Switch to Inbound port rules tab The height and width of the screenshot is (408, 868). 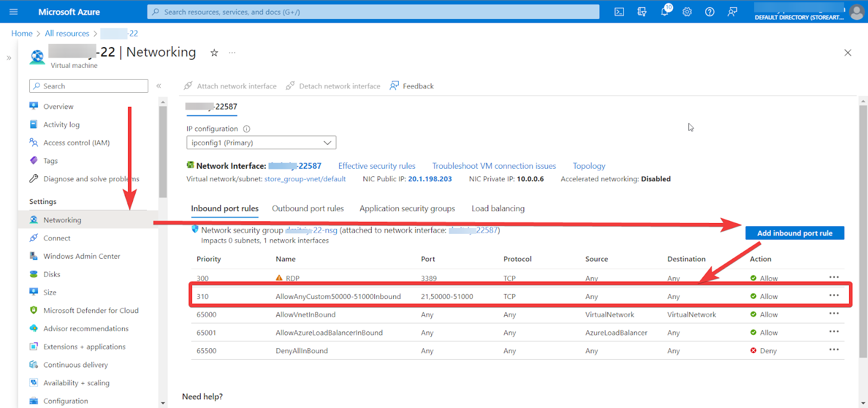point(225,209)
